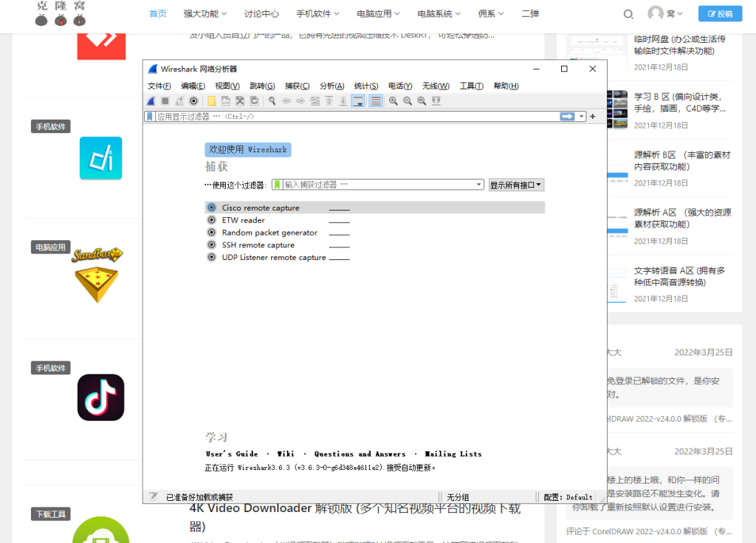Reset text size to normal zoom icon

(422, 101)
